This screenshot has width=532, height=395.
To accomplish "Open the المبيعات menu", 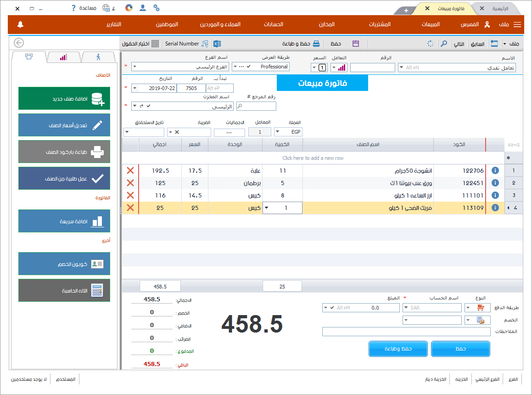I will [431, 24].
